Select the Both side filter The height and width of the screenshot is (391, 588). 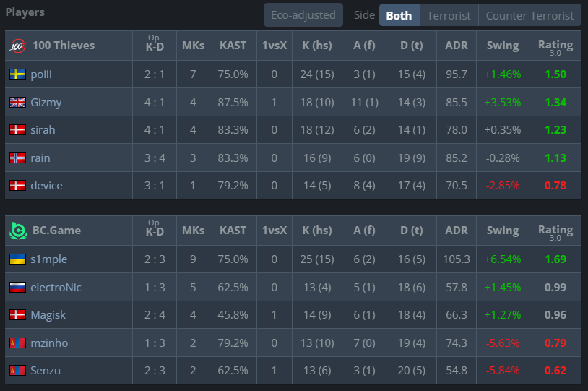(399, 15)
